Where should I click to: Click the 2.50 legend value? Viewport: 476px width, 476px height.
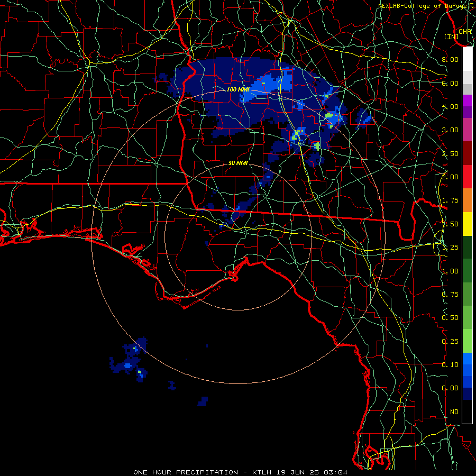pos(450,153)
